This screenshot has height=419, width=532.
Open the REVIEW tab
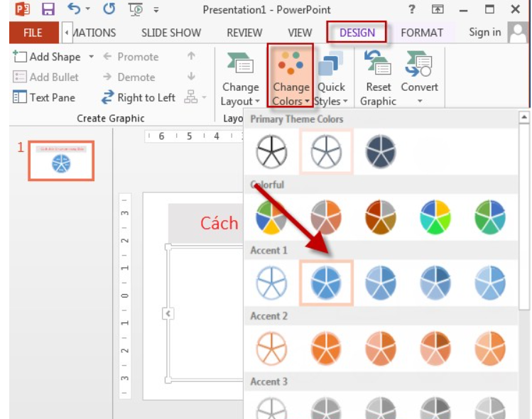[x=244, y=33]
